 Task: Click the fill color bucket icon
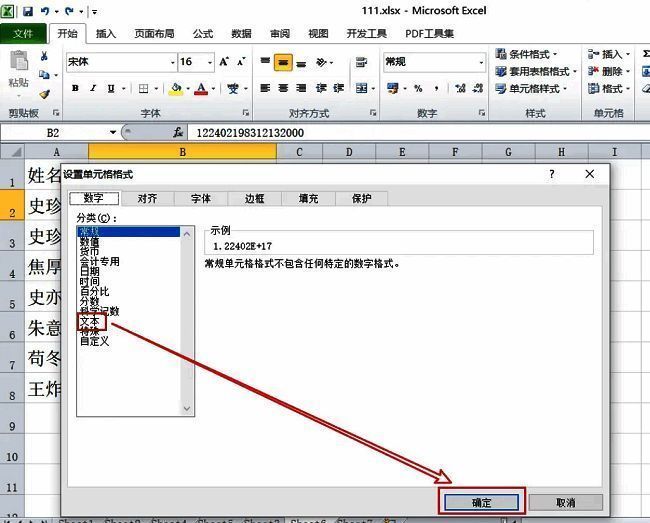click(176, 88)
